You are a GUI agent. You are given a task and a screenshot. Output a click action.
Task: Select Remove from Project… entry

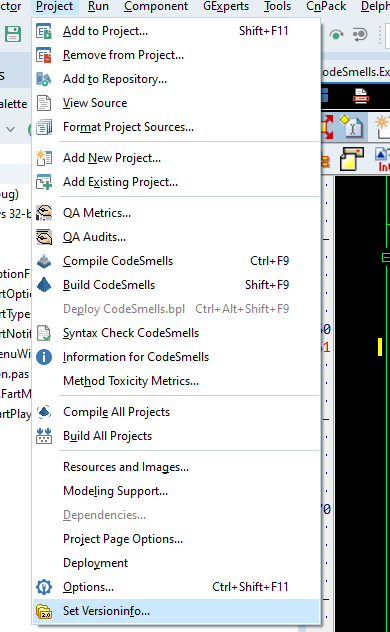click(x=176, y=55)
